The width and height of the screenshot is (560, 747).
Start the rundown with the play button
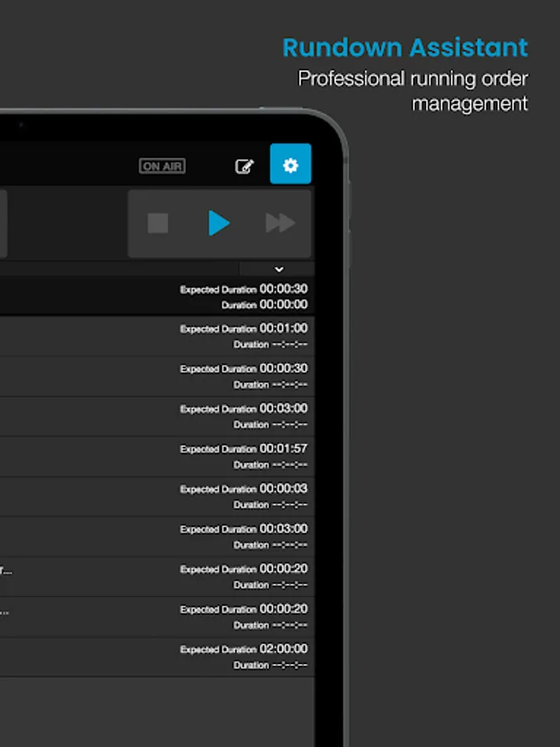pos(219,223)
